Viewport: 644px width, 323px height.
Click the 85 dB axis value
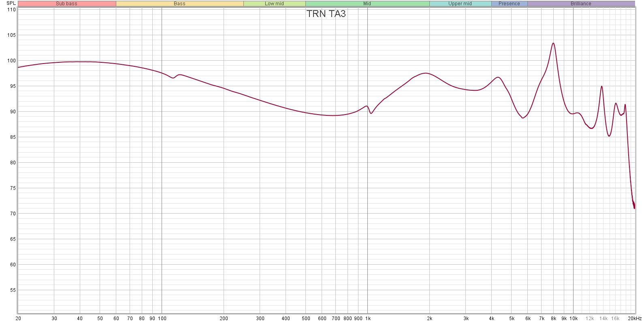click(13, 137)
